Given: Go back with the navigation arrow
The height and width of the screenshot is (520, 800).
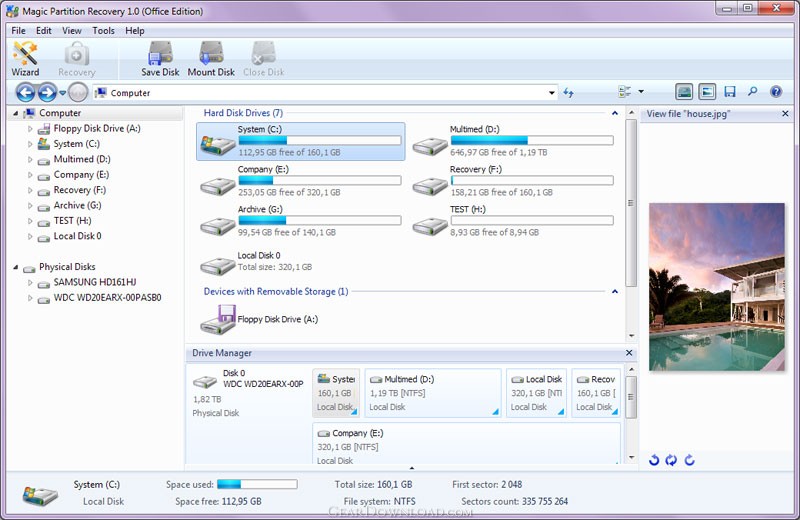Looking at the screenshot, I should tap(26, 92).
